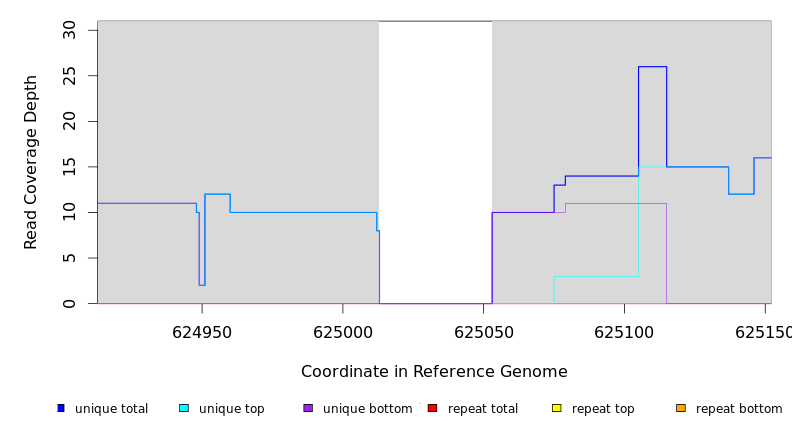Click the 'Read Coverage Depth' axis title

click(32, 162)
